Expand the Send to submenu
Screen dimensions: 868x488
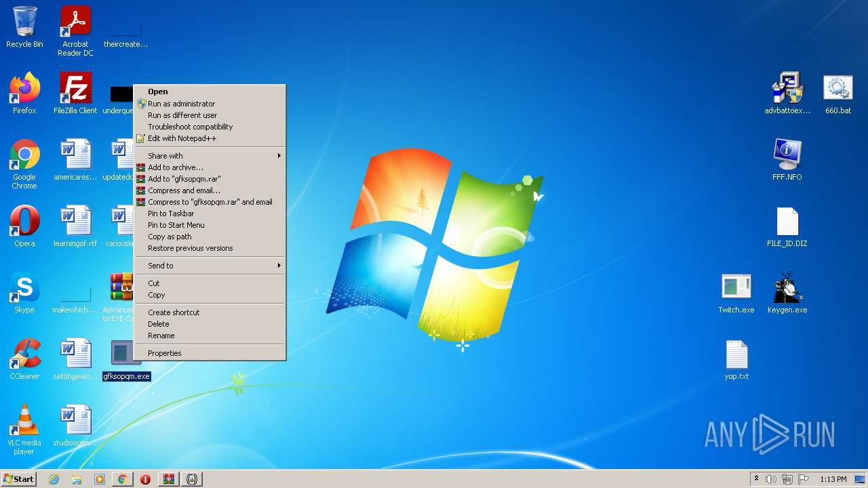(x=210, y=266)
